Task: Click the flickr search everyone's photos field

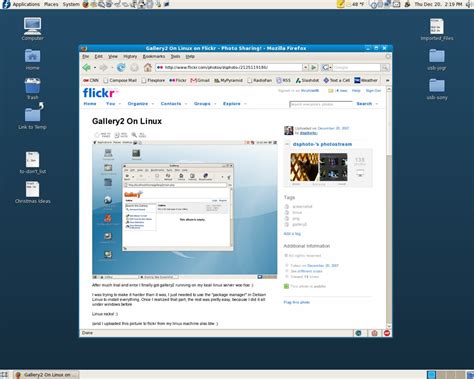Action: pos(321,104)
